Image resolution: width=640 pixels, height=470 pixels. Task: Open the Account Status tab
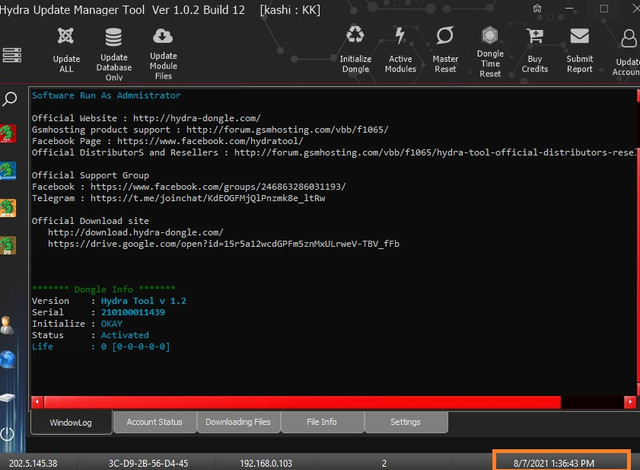click(x=155, y=422)
